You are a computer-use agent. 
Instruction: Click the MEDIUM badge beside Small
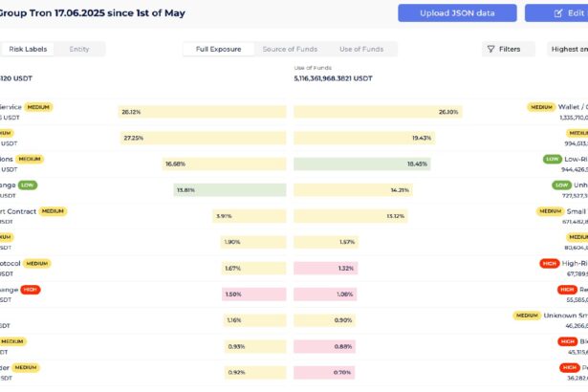[x=550, y=211]
